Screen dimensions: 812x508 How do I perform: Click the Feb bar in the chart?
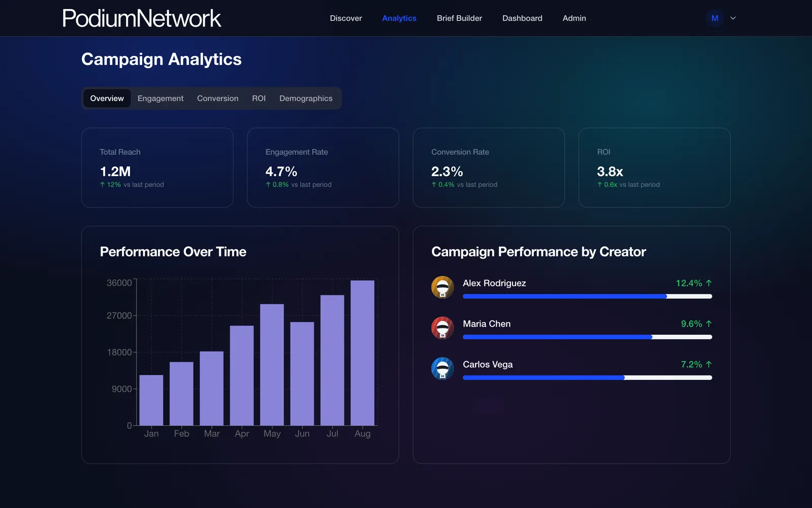click(181, 394)
